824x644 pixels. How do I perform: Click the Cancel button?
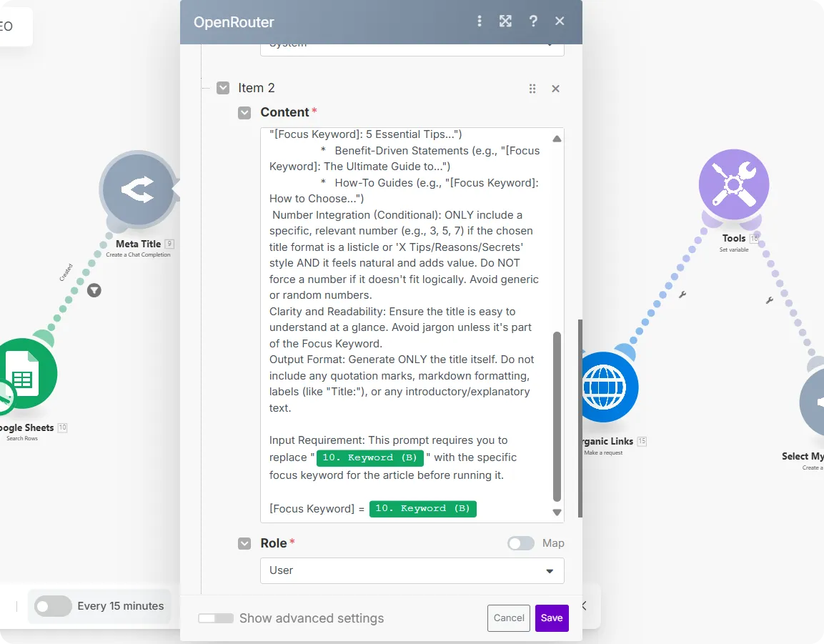508,618
